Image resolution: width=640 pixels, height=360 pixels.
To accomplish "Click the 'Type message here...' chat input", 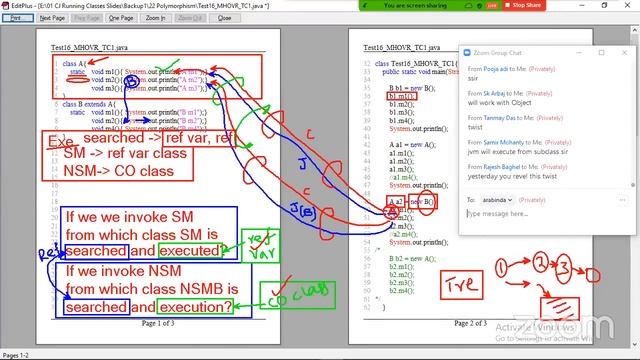I will 547,213.
